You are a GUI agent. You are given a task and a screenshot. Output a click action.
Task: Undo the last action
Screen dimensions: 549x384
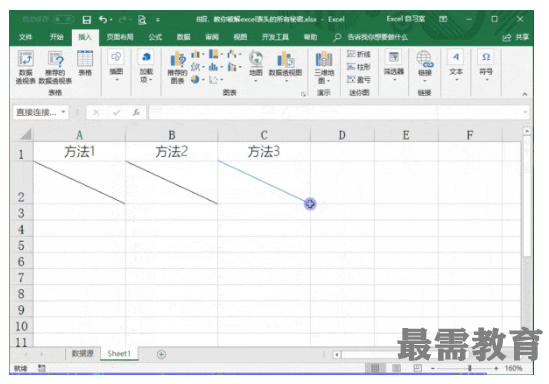pyautogui.click(x=103, y=20)
